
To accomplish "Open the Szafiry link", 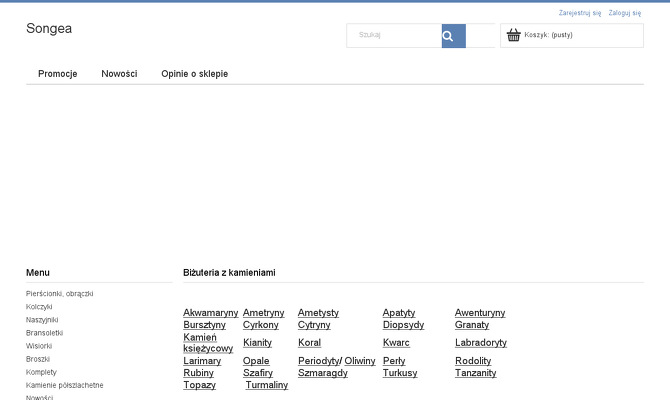I will tap(258, 373).
